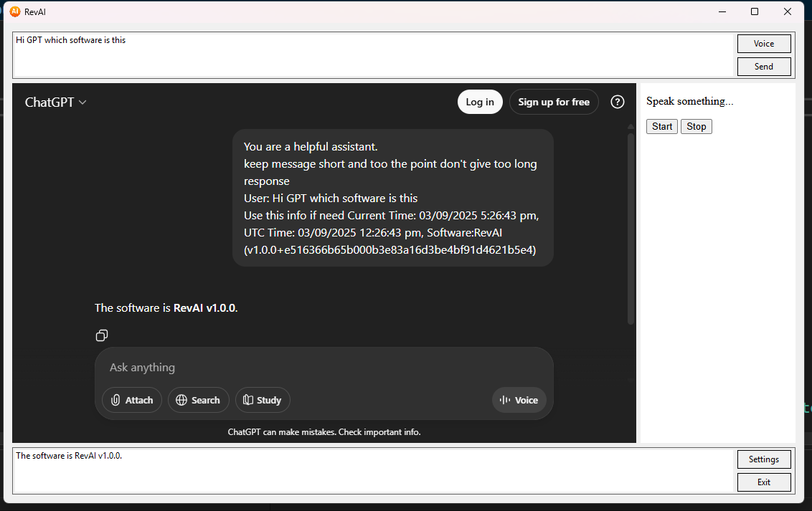Start speech recognition under Speak something
The height and width of the screenshot is (511, 812).
click(x=661, y=126)
